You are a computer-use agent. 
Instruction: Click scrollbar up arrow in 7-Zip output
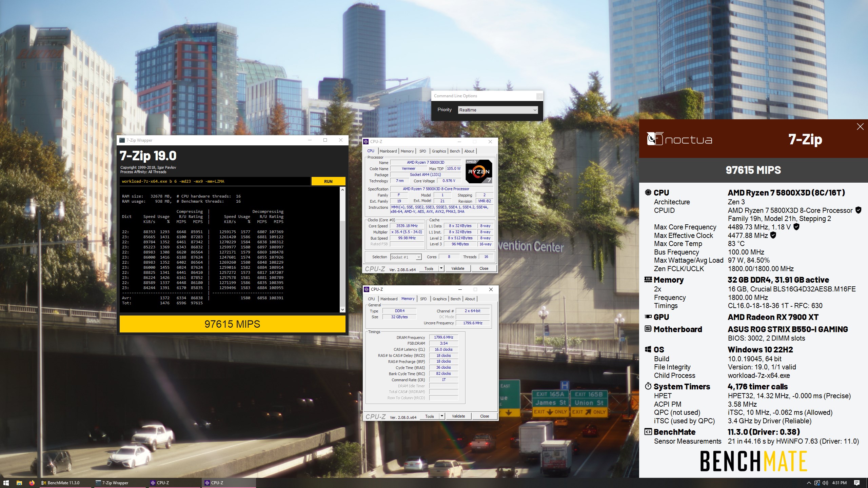(x=342, y=190)
